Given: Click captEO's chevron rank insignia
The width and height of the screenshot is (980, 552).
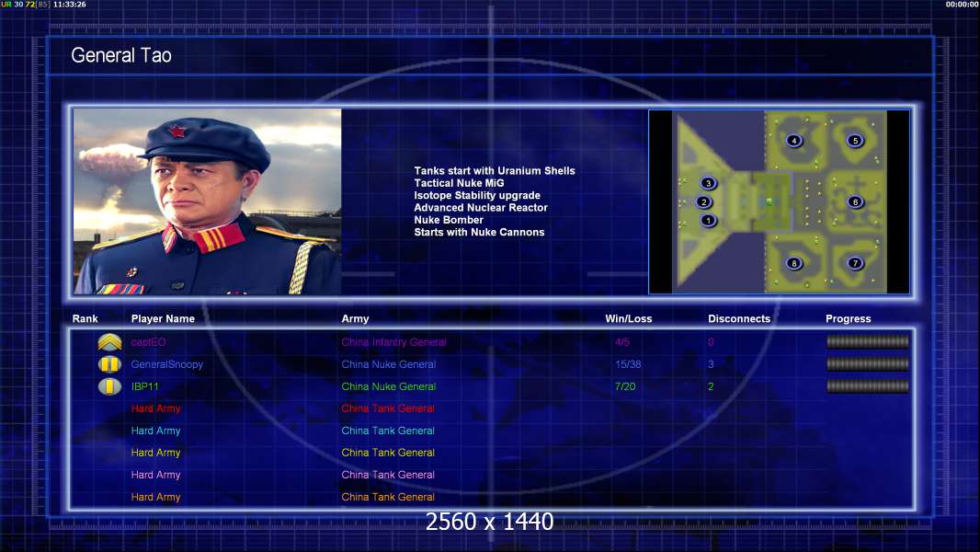Looking at the screenshot, I should (x=109, y=342).
